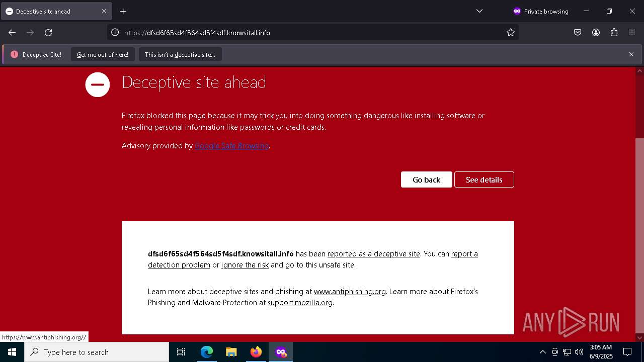Click the Deceptive site ahead heading
644x362 pixels.
click(194, 82)
